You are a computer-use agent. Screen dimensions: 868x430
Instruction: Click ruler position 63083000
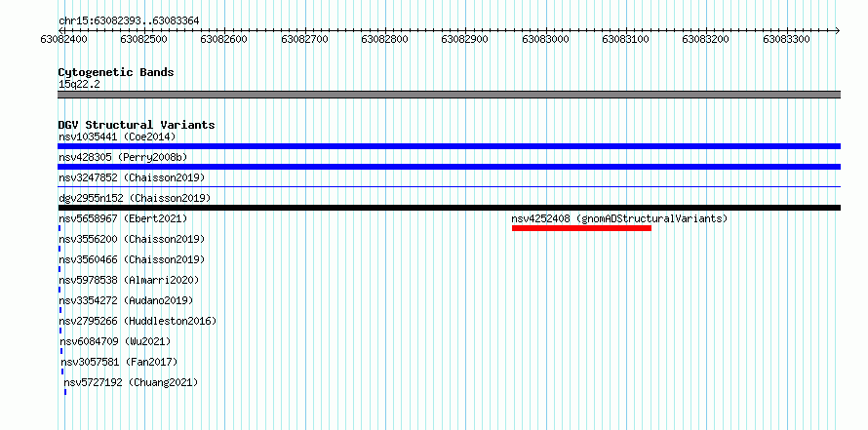coord(546,39)
